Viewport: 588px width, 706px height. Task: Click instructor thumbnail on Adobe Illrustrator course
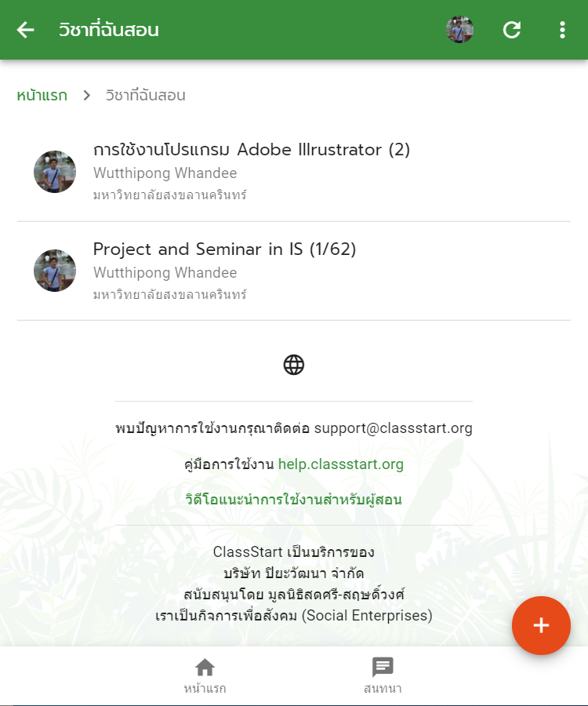(x=55, y=172)
